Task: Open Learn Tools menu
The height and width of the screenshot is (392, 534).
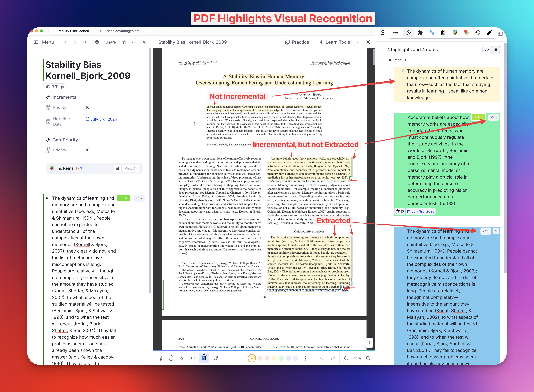Action: (334, 42)
